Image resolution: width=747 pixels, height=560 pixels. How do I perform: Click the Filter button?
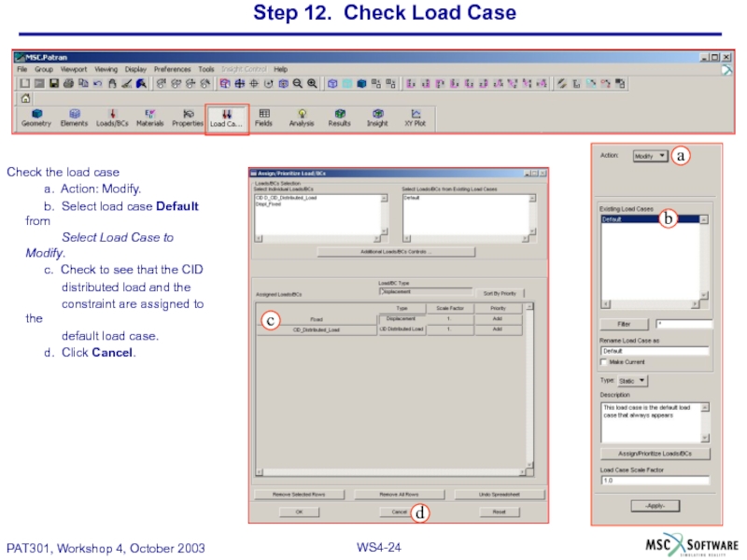coord(624,325)
